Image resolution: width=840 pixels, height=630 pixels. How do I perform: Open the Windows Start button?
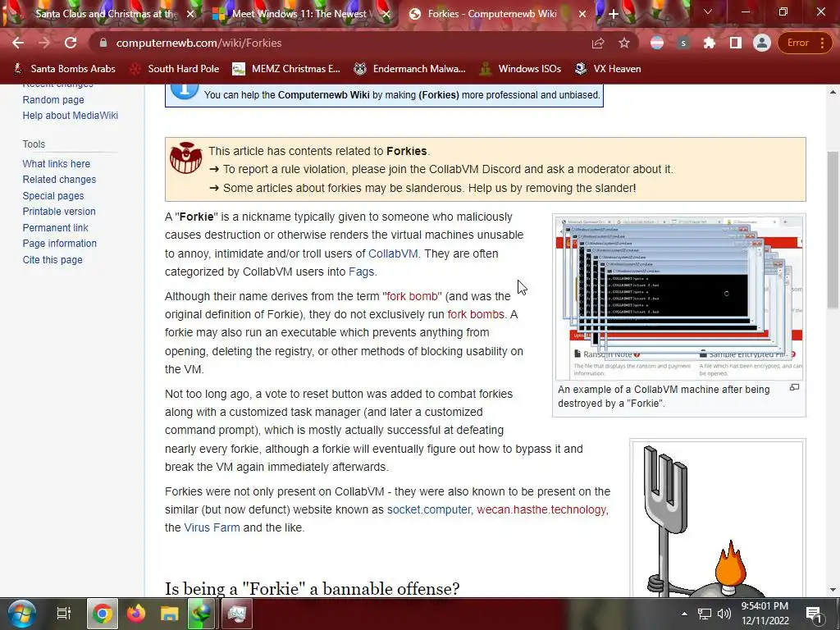tap(21, 614)
